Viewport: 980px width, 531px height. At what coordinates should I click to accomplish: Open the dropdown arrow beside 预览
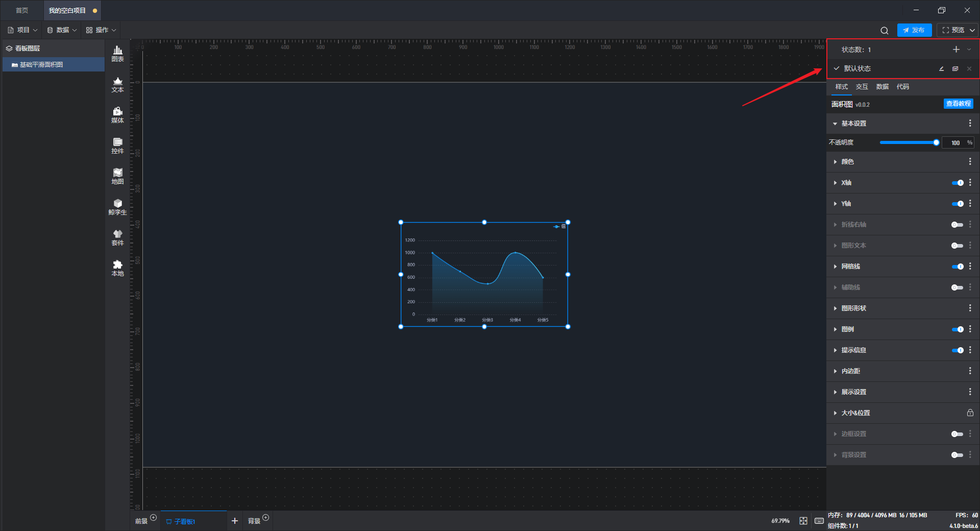pyautogui.click(x=972, y=30)
